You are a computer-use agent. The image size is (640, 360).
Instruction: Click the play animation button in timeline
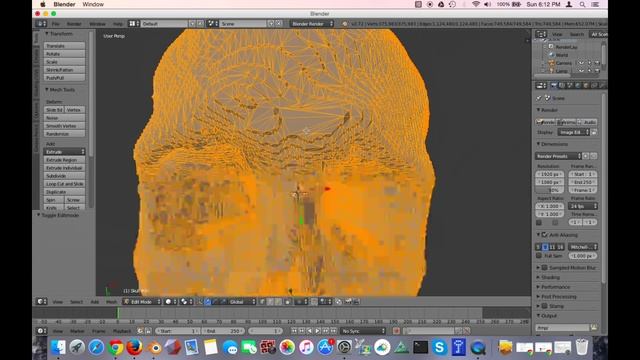click(x=318, y=331)
